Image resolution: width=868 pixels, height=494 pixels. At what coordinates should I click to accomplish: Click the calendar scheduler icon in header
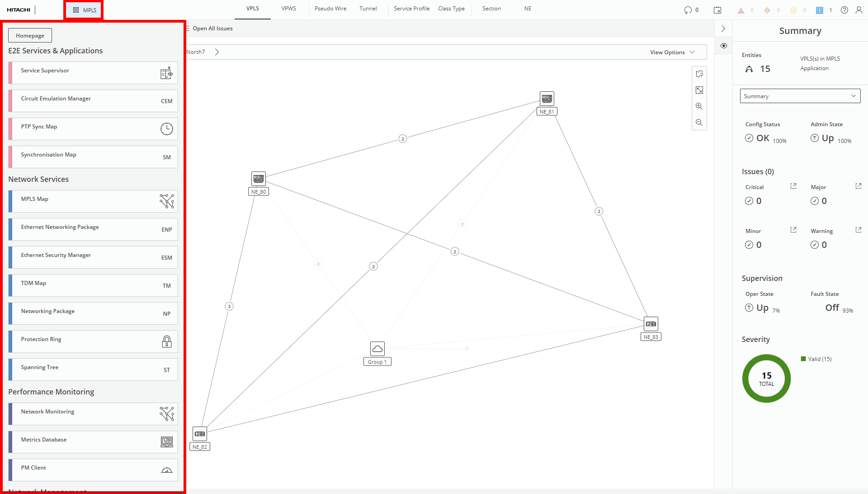click(717, 10)
